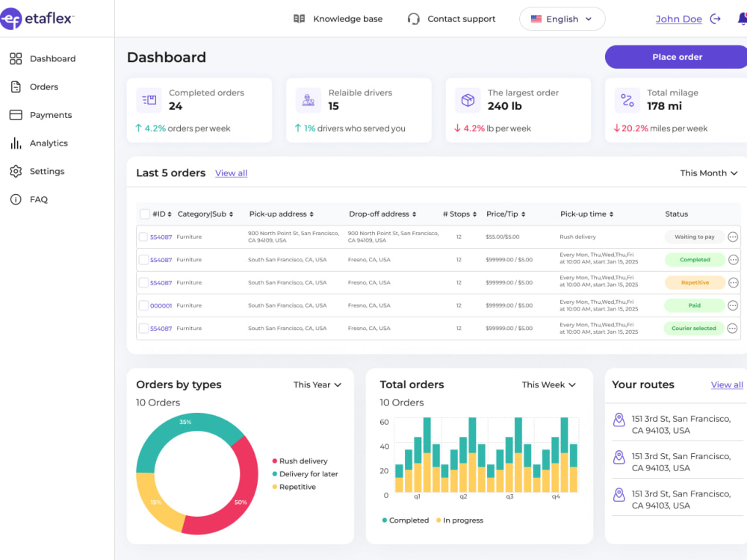Check the Waiting to pay order row checkbox

point(143,237)
